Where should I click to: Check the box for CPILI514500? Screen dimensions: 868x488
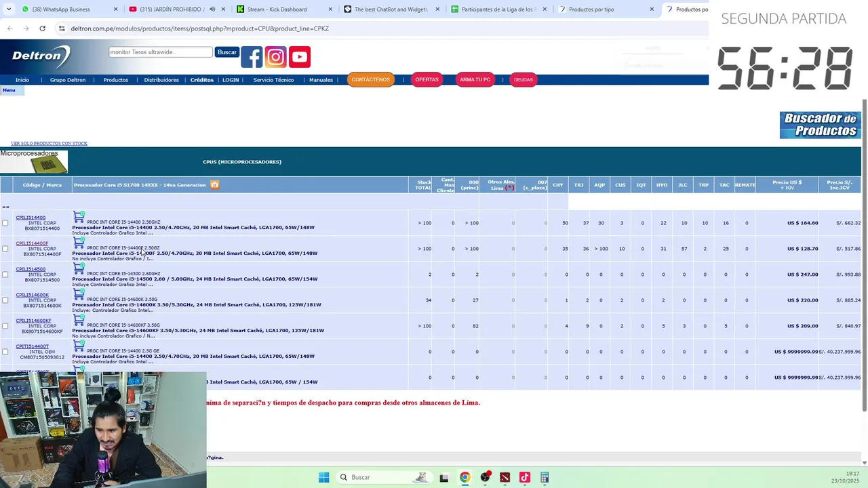click(x=5, y=274)
